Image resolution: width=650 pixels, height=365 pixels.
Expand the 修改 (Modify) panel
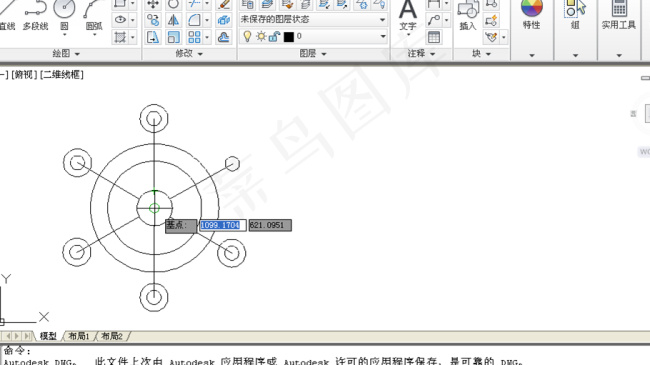(x=189, y=54)
